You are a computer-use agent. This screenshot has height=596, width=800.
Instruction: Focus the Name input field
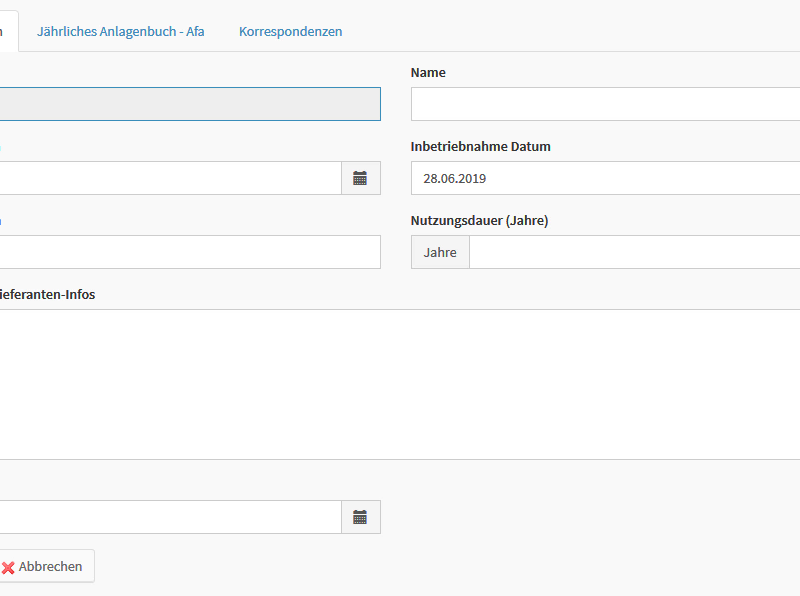605,104
